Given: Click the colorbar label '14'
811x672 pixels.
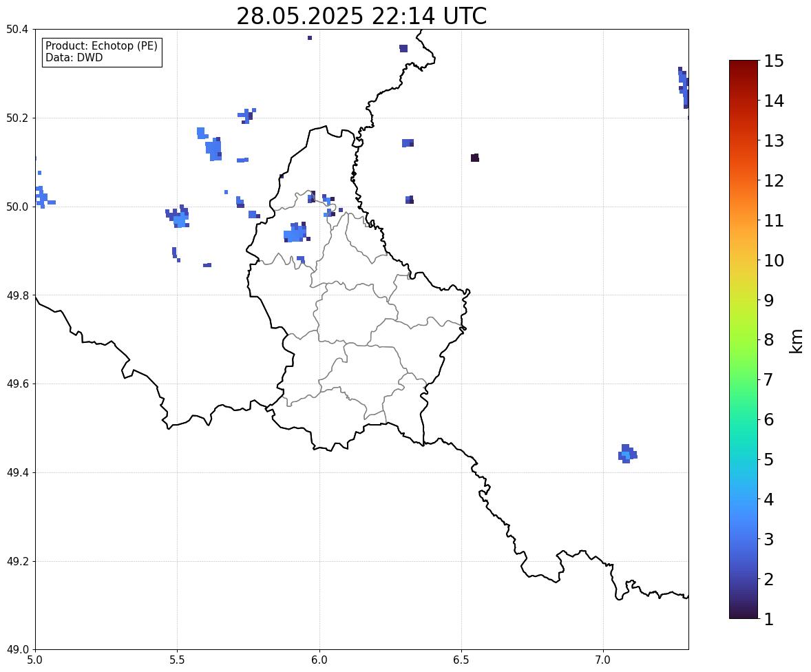Looking at the screenshot, I should tap(774, 101).
